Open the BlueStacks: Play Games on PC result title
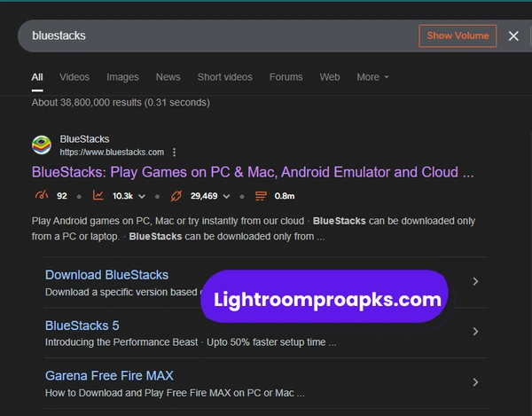Screen dimensions: 532x416 pyautogui.click(x=253, y=172)
